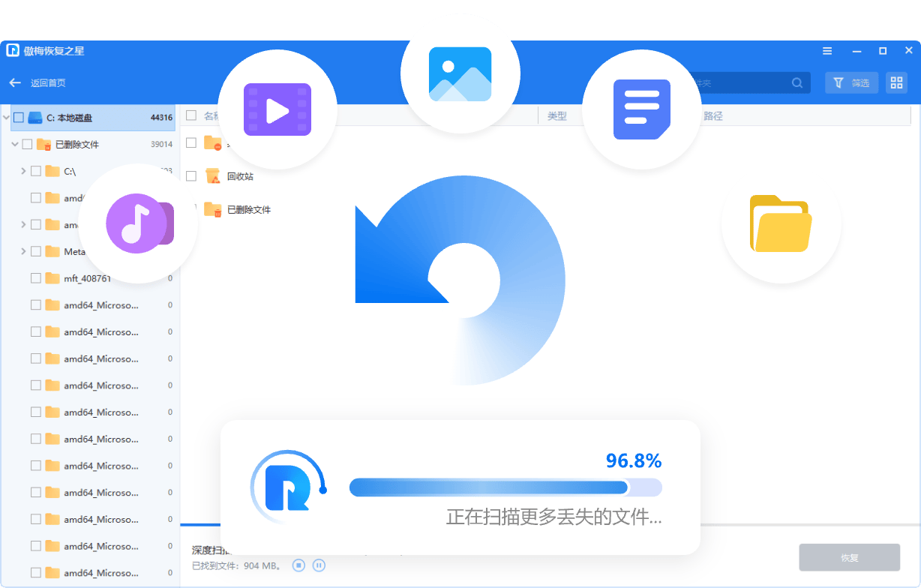Image resolution: width=921 pixels, height=588 pixels.
Task: Click the purple video file type icon
Action: tap(277, 109)
